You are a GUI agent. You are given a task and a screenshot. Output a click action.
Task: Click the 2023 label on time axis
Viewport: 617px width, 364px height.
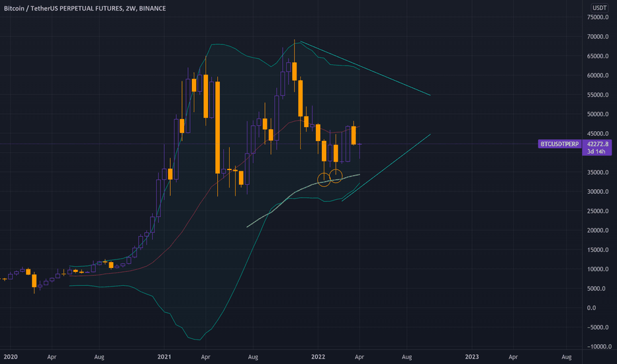click(472, 357)
